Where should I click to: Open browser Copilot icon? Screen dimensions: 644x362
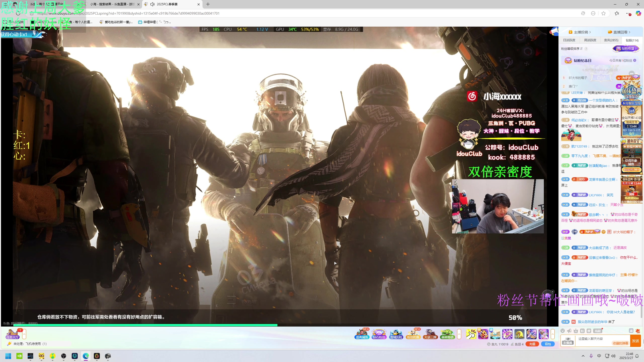click(638, 13)
